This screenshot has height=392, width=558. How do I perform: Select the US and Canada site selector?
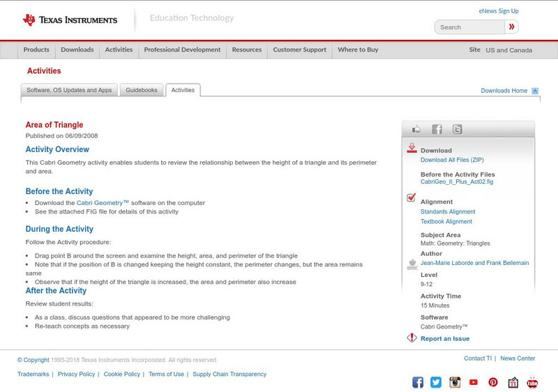point(509,50)
